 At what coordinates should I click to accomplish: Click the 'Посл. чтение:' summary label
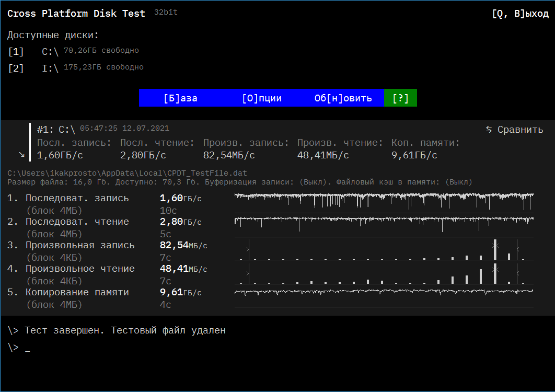[x=157, y=143]
